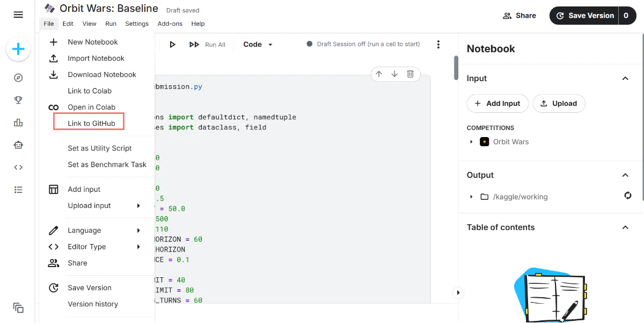Open the Settings menu

(x=137, y=24)
